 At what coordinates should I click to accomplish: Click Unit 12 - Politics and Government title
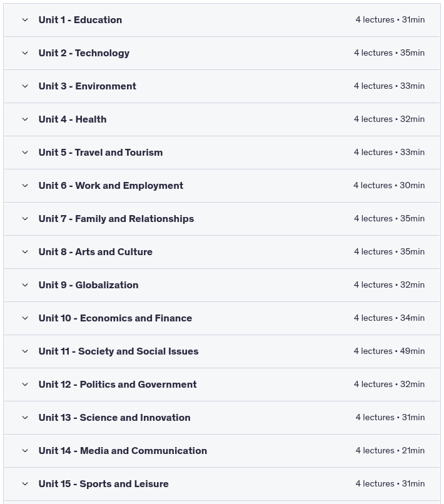tap(118, 385)
